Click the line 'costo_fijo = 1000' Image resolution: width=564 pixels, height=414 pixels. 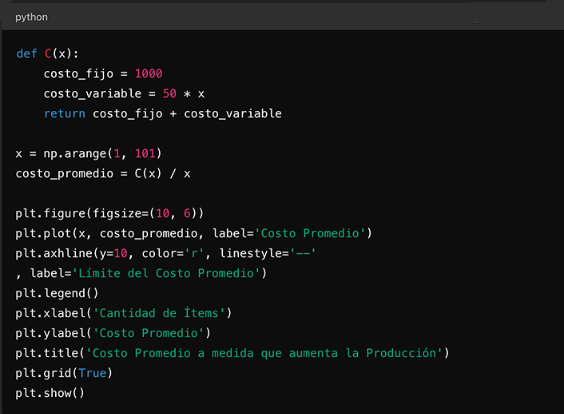coord(103,74)
